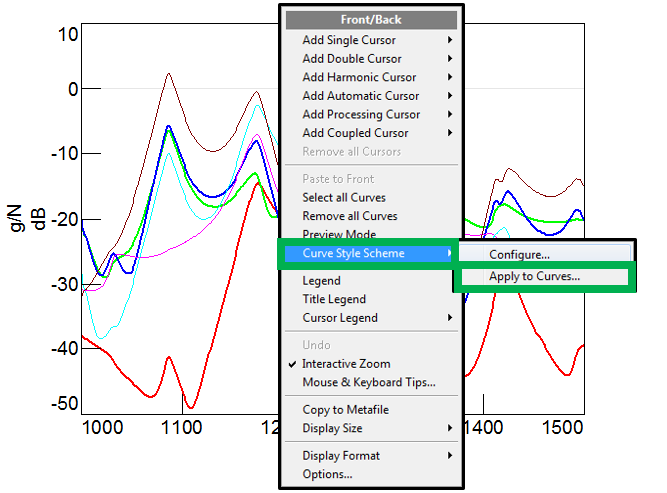Choose Select all Curves
Image resolution: width=667 pixels, height=493 pixels.
[343, 198]
